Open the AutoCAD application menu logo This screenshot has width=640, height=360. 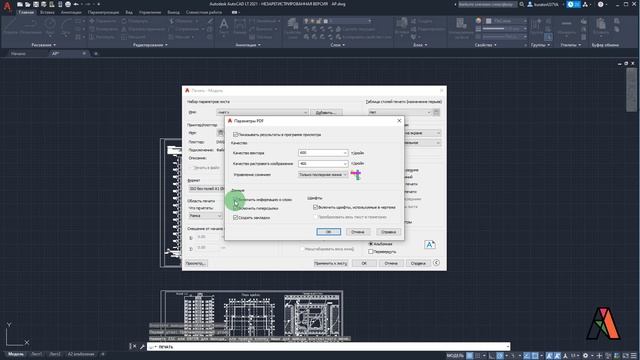tap(7, 6)
